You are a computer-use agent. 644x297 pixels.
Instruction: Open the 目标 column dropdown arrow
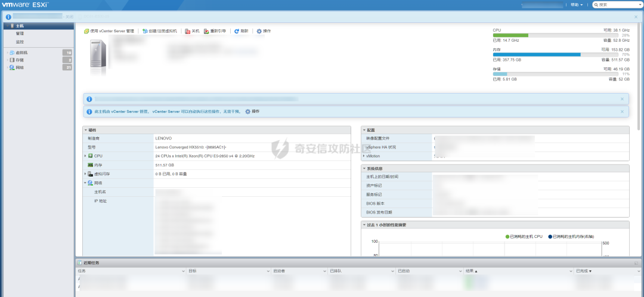click(x=268, y=271)
